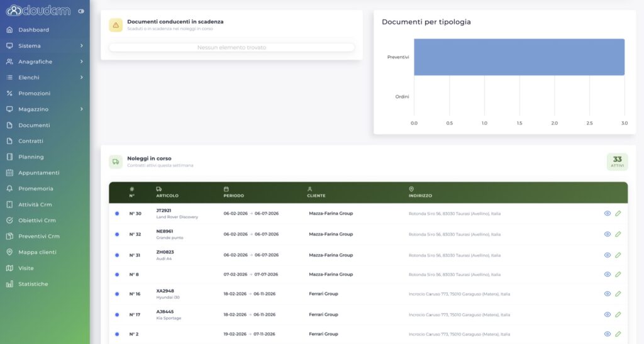Click the Statistiche chart icon
This screenshot has width=644, height=344.
click(9, 284)
